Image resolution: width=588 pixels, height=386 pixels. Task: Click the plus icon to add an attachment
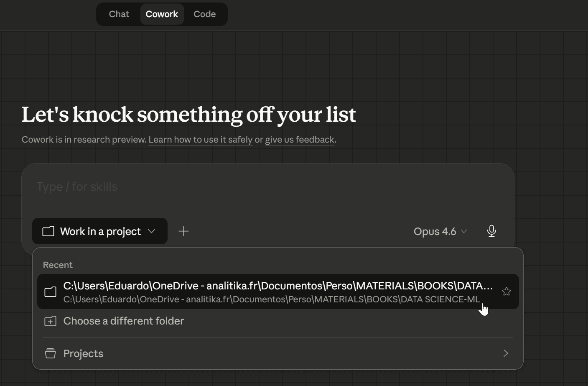point(183,231)
